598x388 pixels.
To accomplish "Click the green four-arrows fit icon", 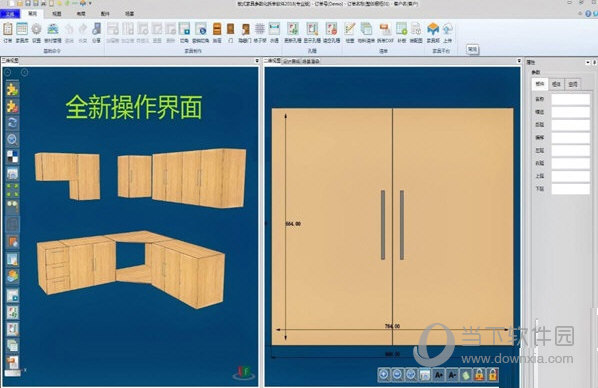I will [12, 190].
